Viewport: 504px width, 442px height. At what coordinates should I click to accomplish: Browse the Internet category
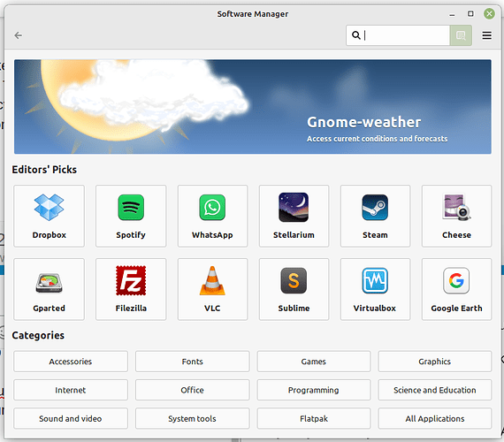click(x=71, y=390)
